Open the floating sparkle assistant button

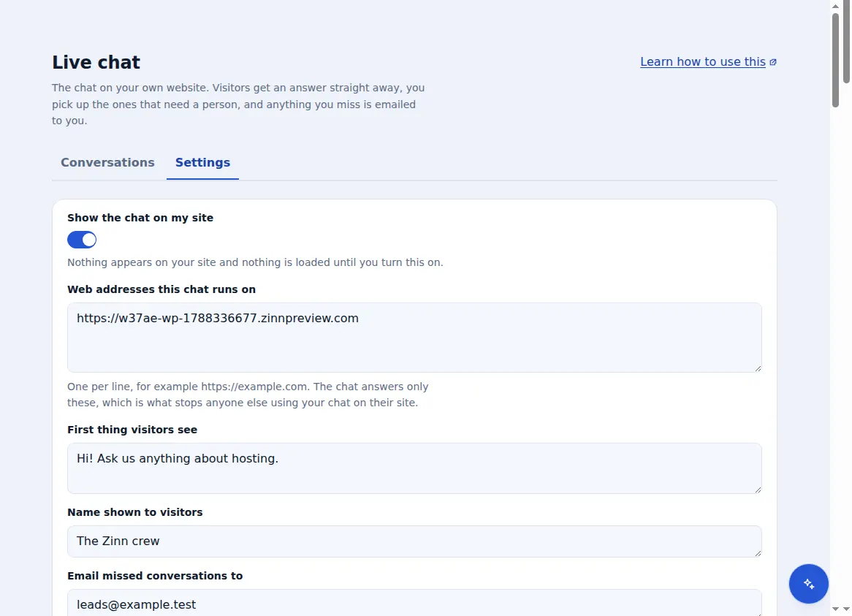pyautogui.click(x=809, y=583)
